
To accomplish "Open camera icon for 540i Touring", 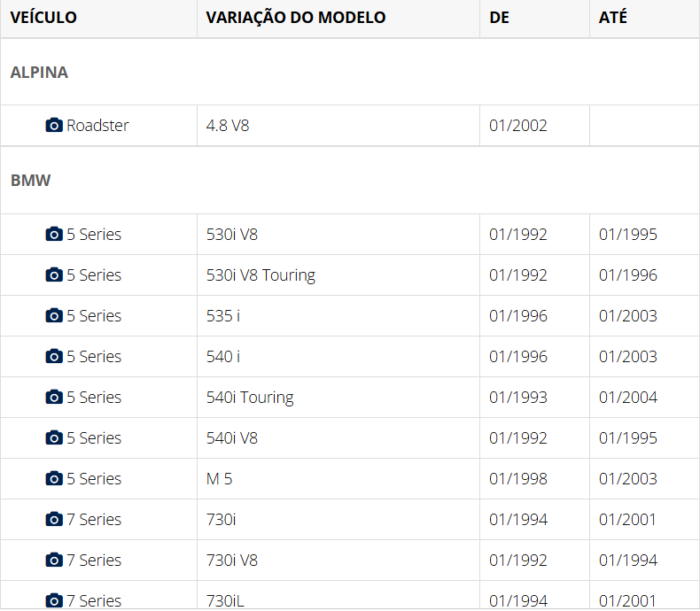I will tap(54, 398).
